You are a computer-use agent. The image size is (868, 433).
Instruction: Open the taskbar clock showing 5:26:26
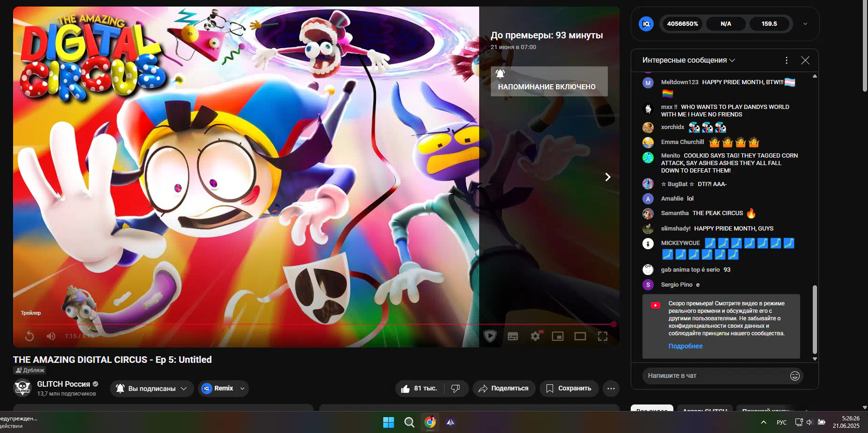[x=846, y=422]
